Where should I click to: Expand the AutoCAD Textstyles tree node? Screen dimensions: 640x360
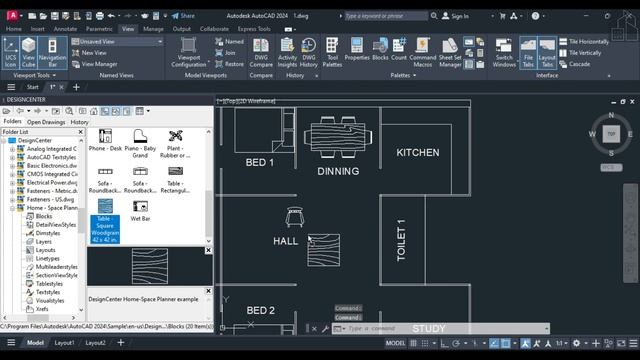12,158
